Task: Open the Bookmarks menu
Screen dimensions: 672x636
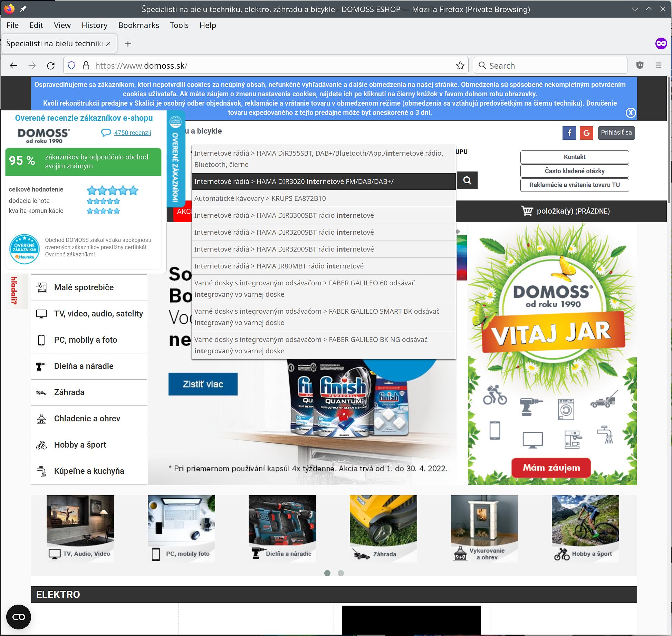Action: pyautogui.click(x=138, y=25)
